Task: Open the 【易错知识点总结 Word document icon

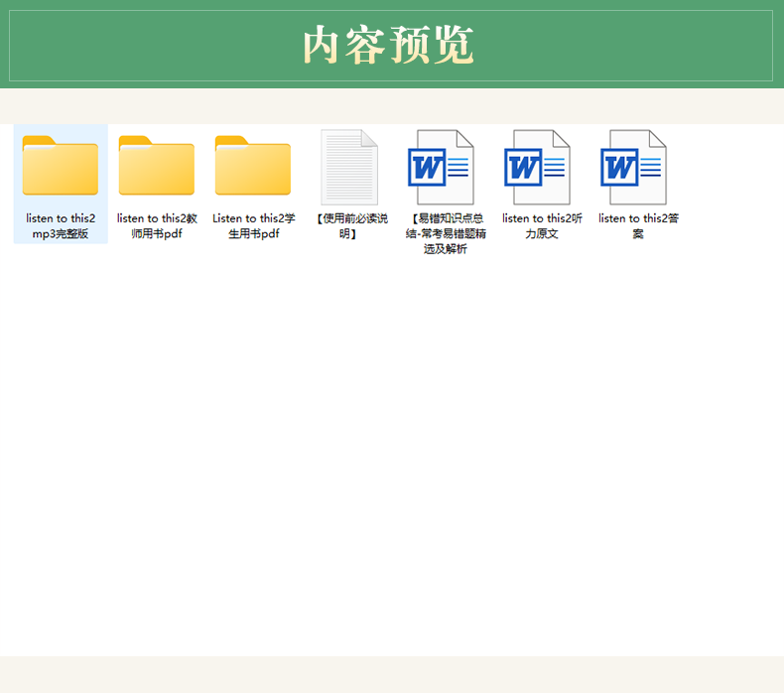Action: click(441, 167)
